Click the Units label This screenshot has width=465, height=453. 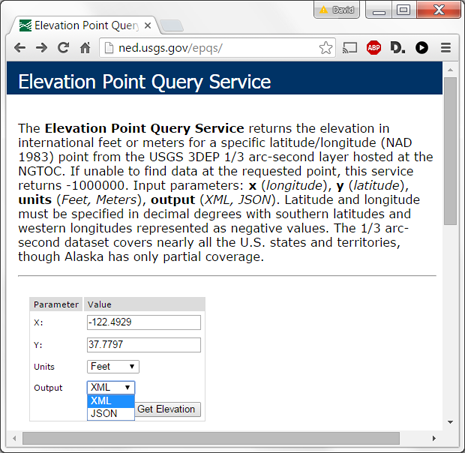tap(44, 367)
